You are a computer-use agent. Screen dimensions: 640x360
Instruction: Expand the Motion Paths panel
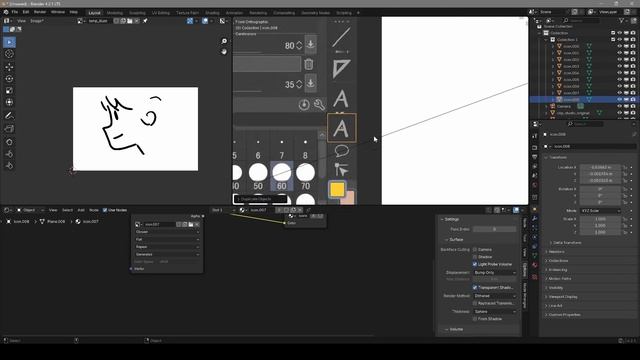559,279
